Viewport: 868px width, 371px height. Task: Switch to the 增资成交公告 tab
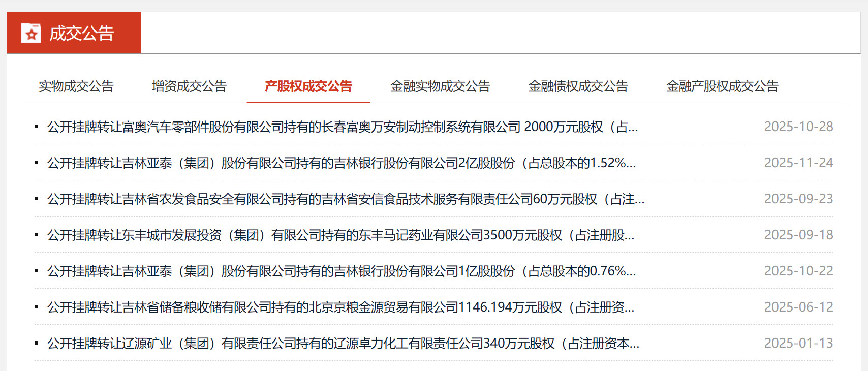(189, 86)
